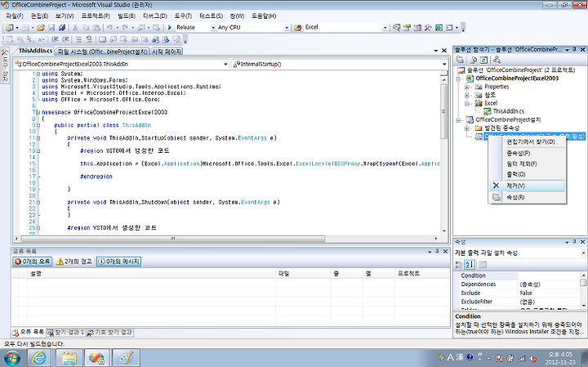Click the Increase indent icon in text toolbar
Viewport: 588px width, 367px height.
[x=65, y=39]
